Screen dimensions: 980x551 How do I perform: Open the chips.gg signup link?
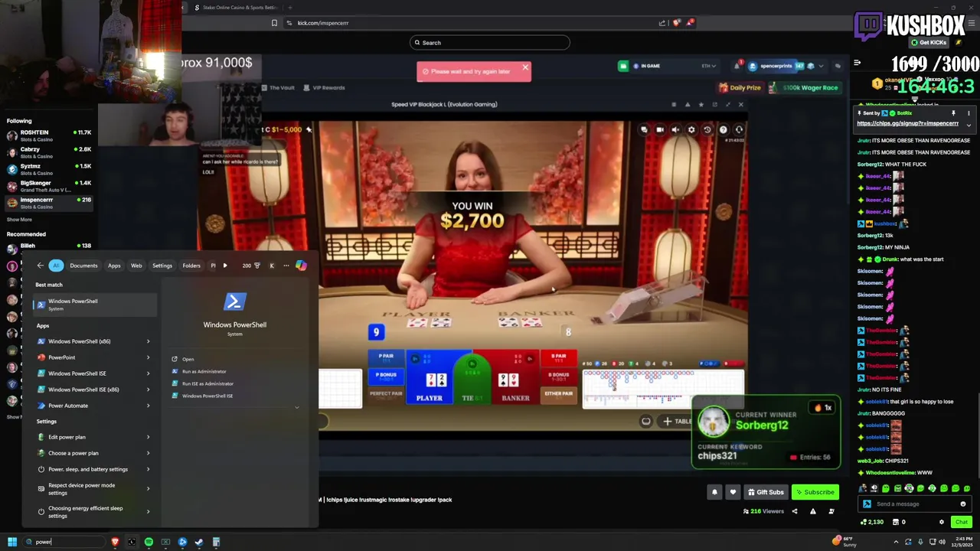tap(908, 123)
